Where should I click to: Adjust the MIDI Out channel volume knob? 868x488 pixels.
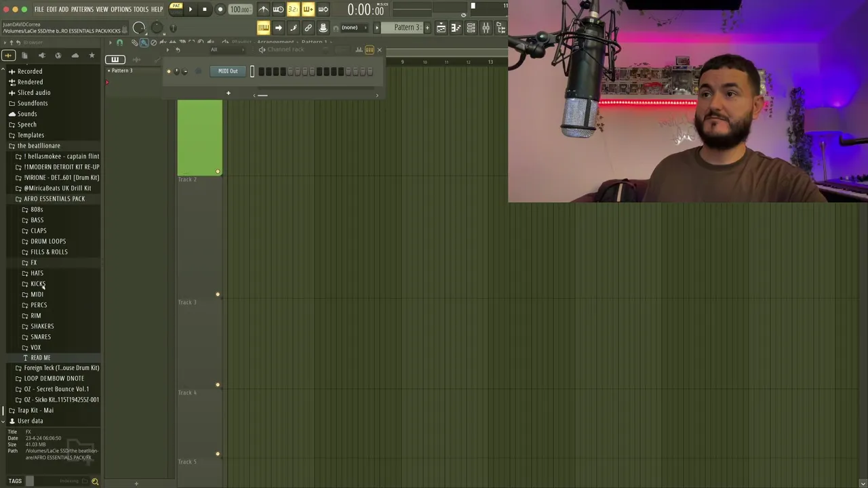click(x=184, y=71)
